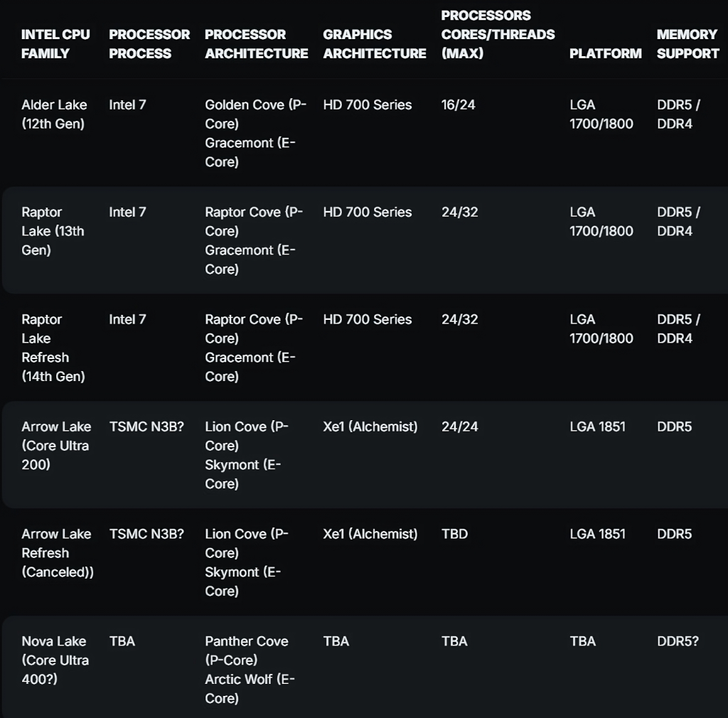Click the 24/24 cores/threads value
The image size is (728, 718).
click(x=460, y=427)
